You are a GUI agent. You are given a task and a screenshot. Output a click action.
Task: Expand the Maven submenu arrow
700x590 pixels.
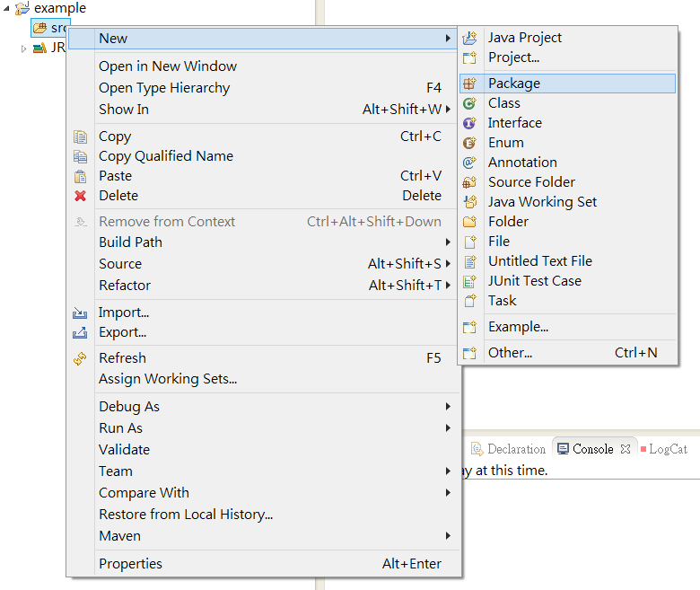click(448, 535)
